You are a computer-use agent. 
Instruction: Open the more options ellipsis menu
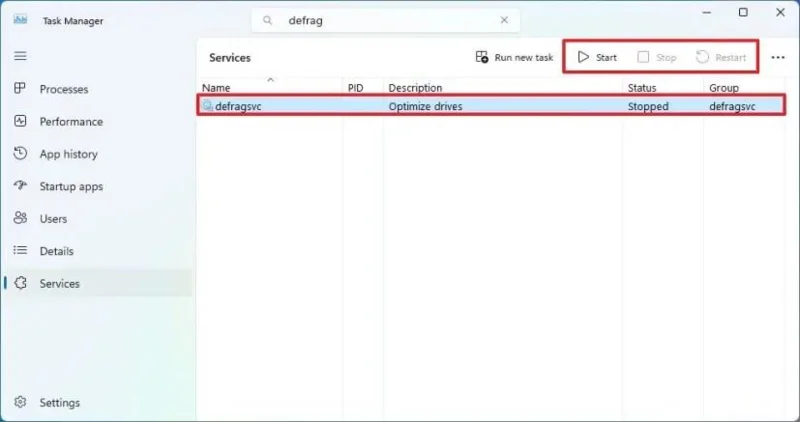tap(778, 58)
